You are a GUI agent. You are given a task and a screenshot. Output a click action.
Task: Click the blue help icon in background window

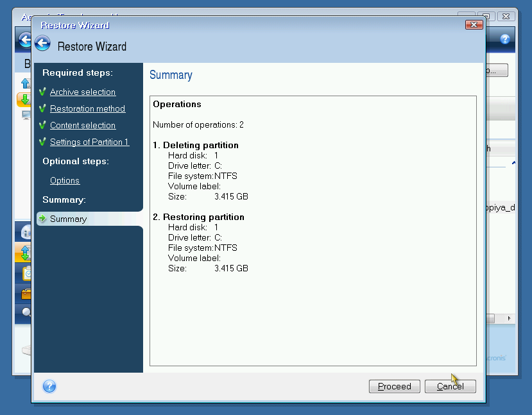tap(505, 39)
